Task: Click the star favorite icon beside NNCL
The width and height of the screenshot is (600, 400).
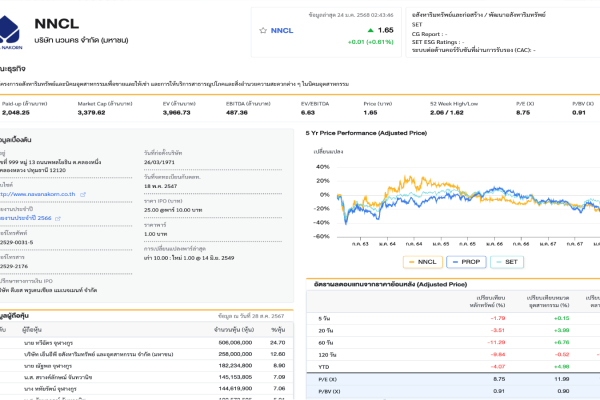Action: point(263,31)
